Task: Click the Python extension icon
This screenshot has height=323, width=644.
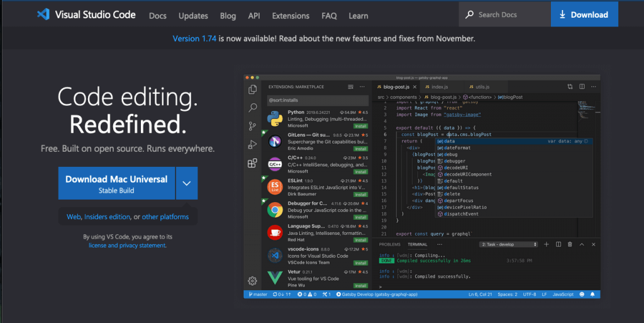Action: tap(275, 119)
